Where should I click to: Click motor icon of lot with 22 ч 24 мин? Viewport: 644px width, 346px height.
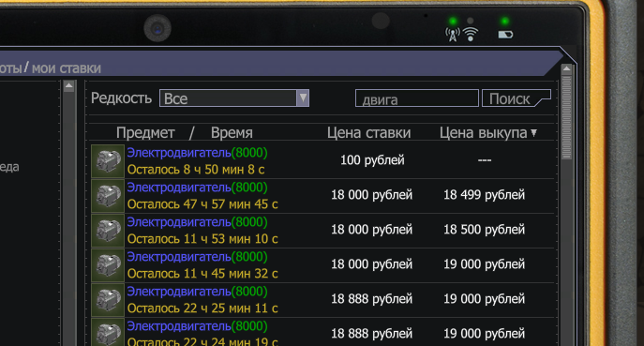tap(108, 332)
